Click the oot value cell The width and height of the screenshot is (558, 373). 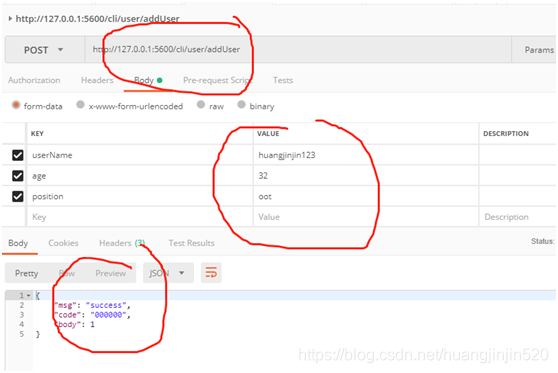click(x=366, y=196)
